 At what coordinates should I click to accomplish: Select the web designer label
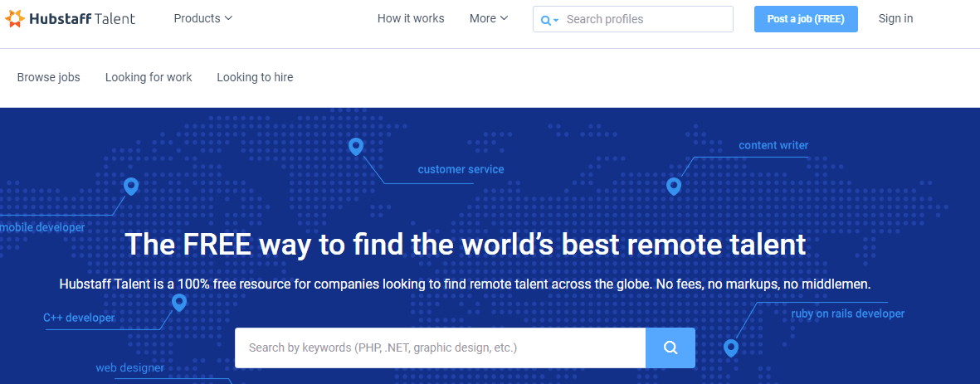[x=130, y=367]
